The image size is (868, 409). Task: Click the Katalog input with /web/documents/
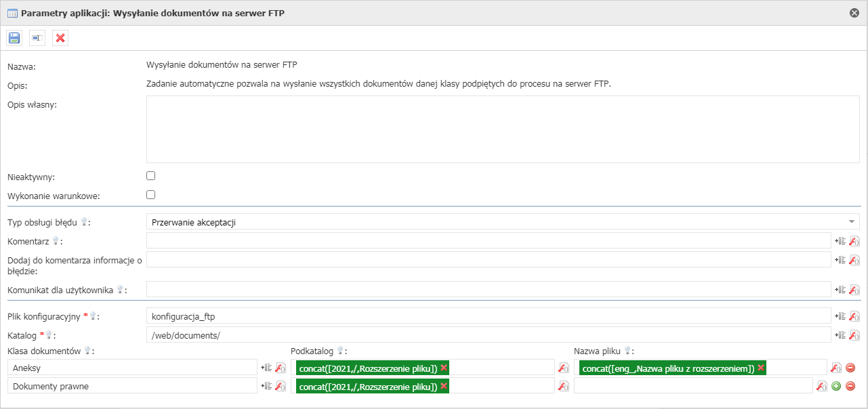coord(488,335)
